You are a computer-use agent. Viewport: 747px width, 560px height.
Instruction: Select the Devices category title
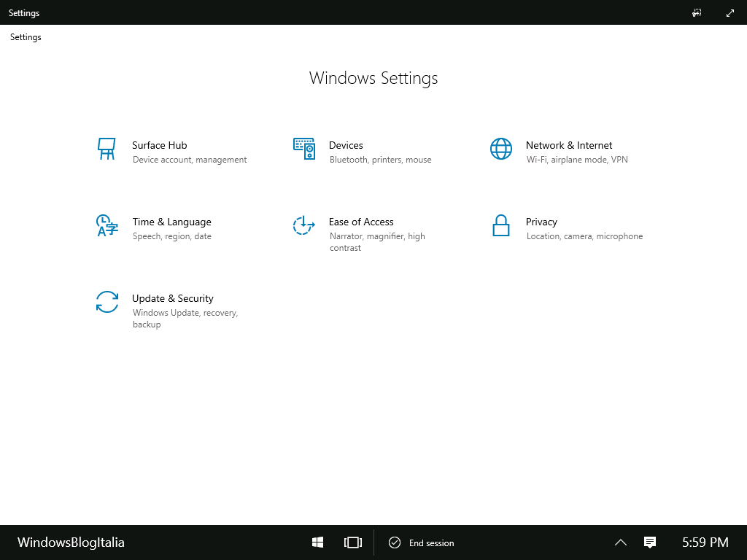click(x=346, y=145)
